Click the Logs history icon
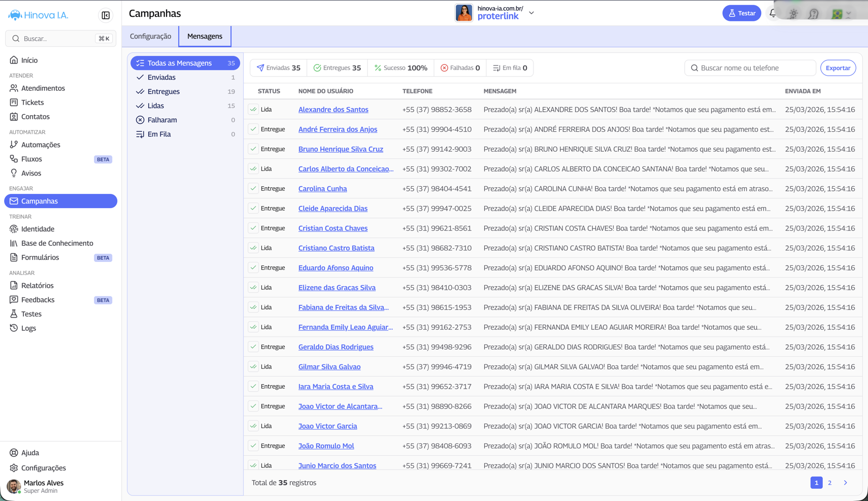This screenshot has width=868, height=501. coord(14,328)
